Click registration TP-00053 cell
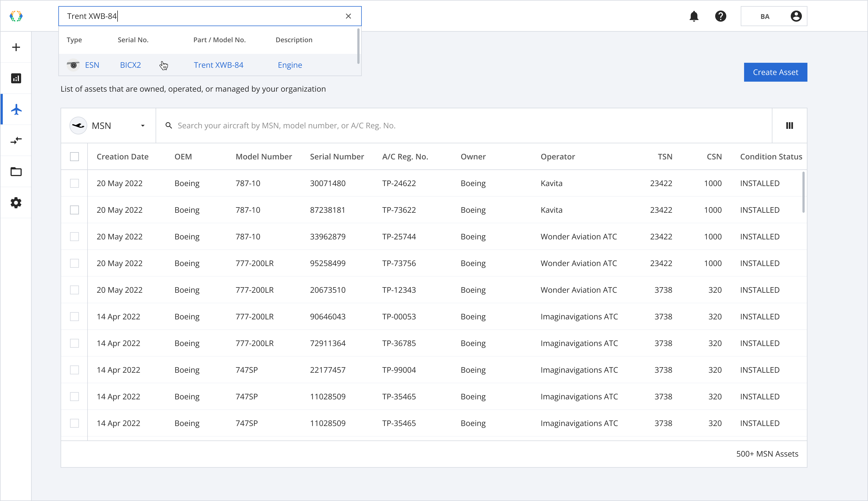868x501 pixels. tap(399, 317)
